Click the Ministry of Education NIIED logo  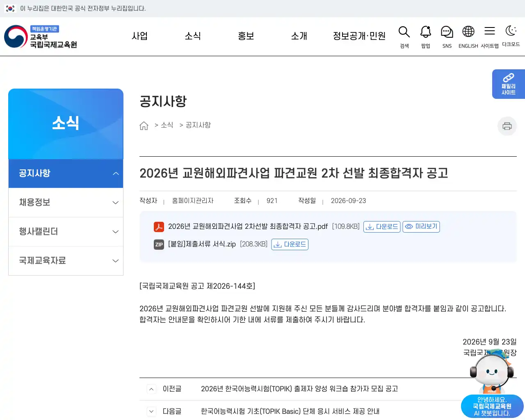click(x=41, y=37)
